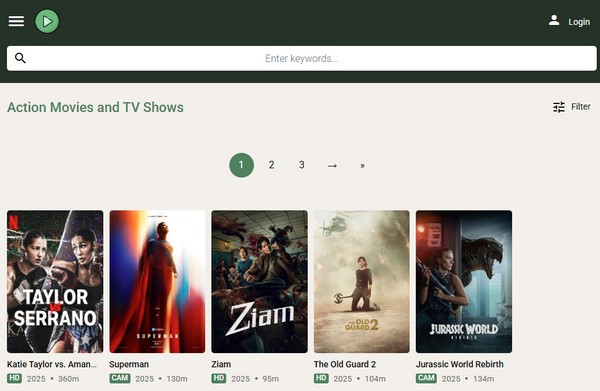The height and width of the screenshot is (391, 600).
Task: Click CAM badge under Superman
Action: click(x=120, y=378)
